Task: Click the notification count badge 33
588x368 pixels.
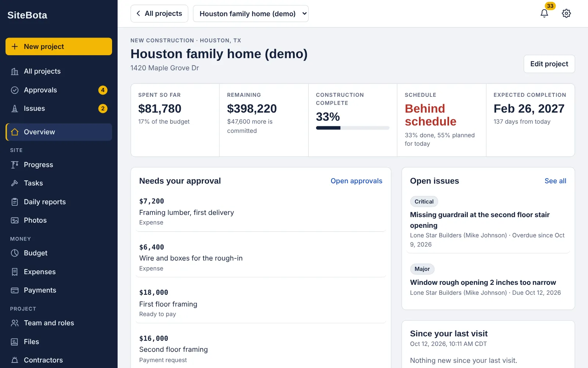Action: click(550, 6)
